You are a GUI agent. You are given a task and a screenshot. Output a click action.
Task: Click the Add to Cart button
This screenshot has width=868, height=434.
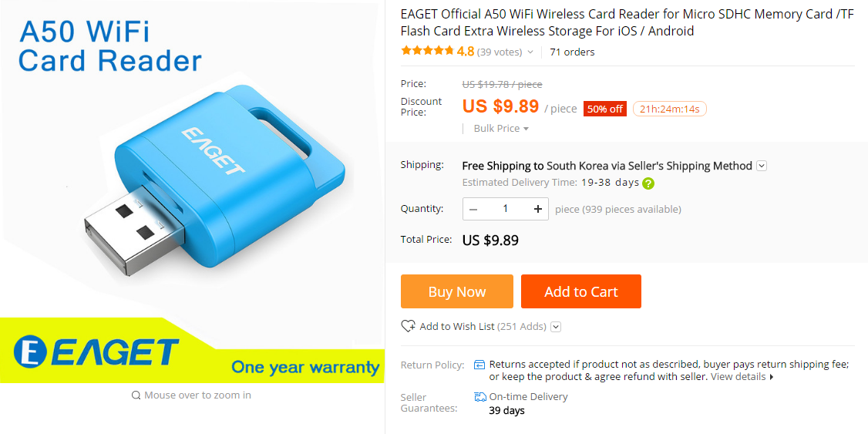(580, 291)
